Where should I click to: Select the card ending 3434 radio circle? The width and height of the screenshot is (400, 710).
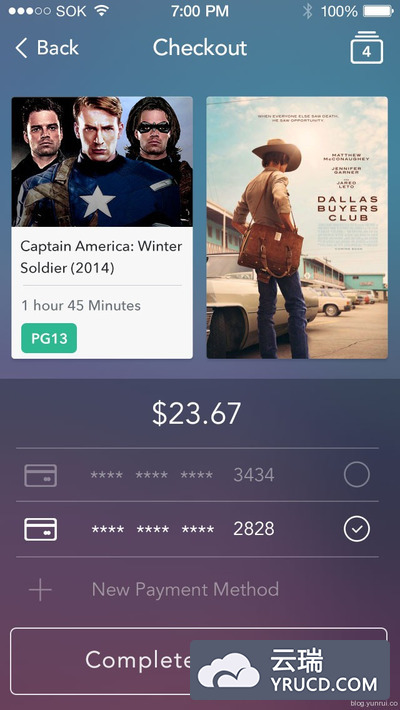(x=357, y=475)
